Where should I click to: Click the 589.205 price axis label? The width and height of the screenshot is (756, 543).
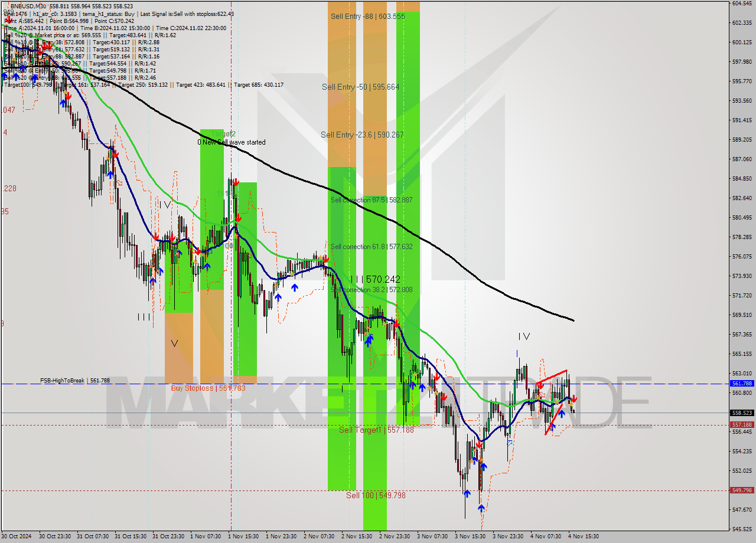[x=742, y=140]
